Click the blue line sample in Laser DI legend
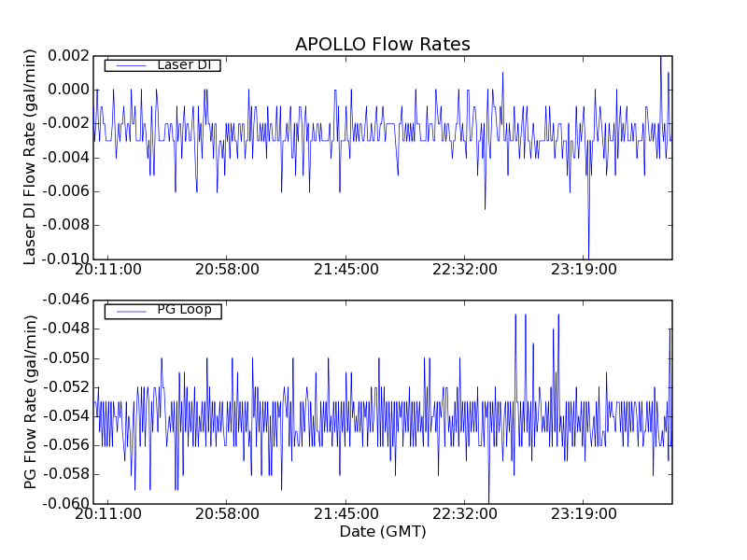The image size is (747, 560). click(x=132, y=65)
